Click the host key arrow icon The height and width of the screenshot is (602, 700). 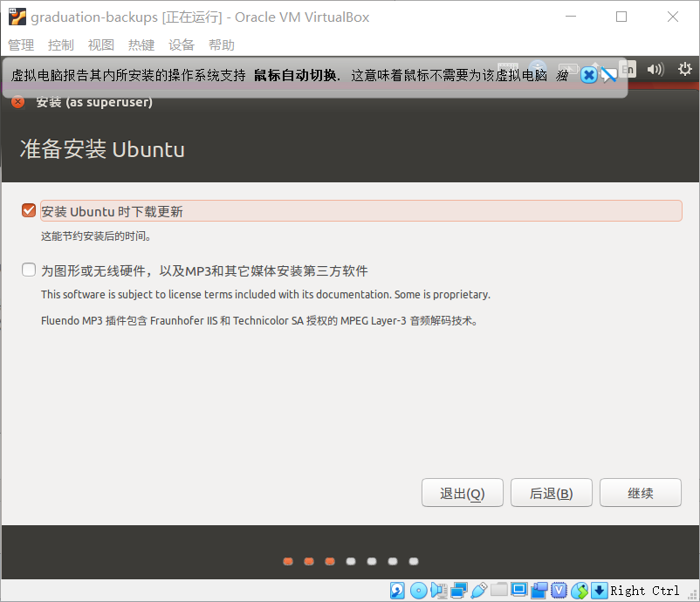tap(599, 591)
